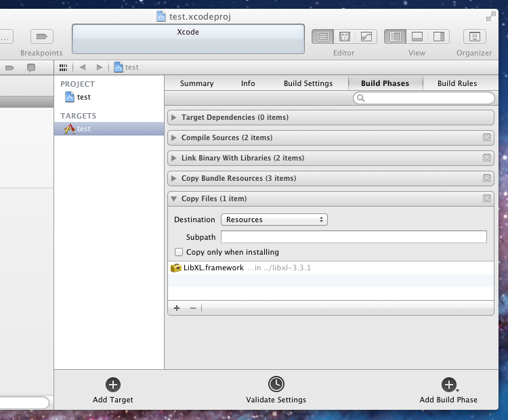
Task: Open the Organizer window
Action: point(475,37)
